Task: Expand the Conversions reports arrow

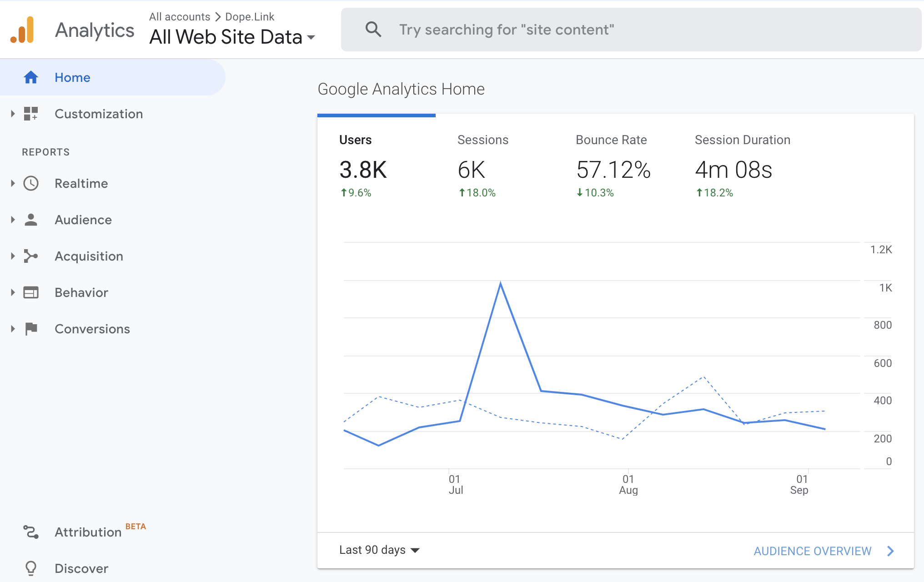Action: (x=13, y=329)
